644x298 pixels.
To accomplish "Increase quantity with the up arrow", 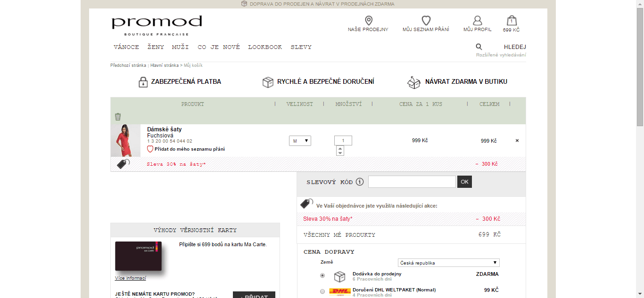I will (340, 148).
